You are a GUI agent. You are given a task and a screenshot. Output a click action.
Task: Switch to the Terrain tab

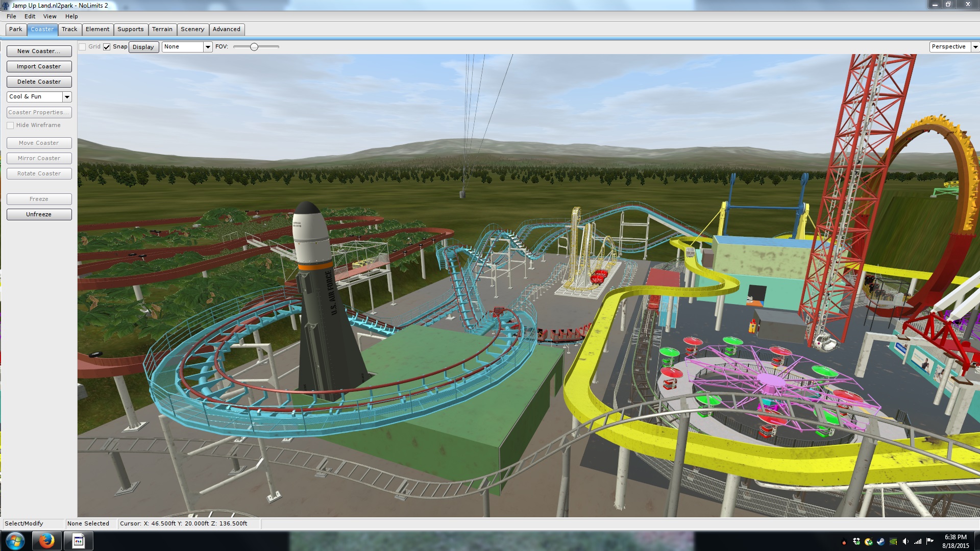tap(162, 29)
